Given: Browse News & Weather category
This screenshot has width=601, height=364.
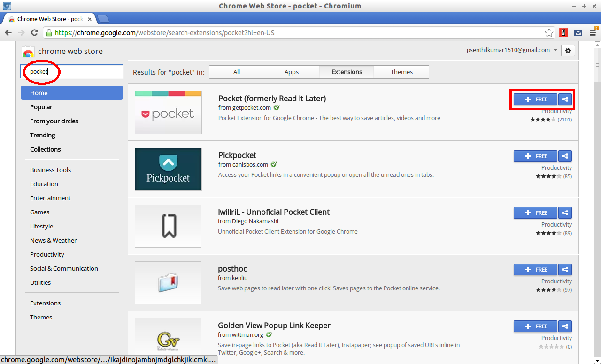Looking at the screenshot, I should 54,240.
